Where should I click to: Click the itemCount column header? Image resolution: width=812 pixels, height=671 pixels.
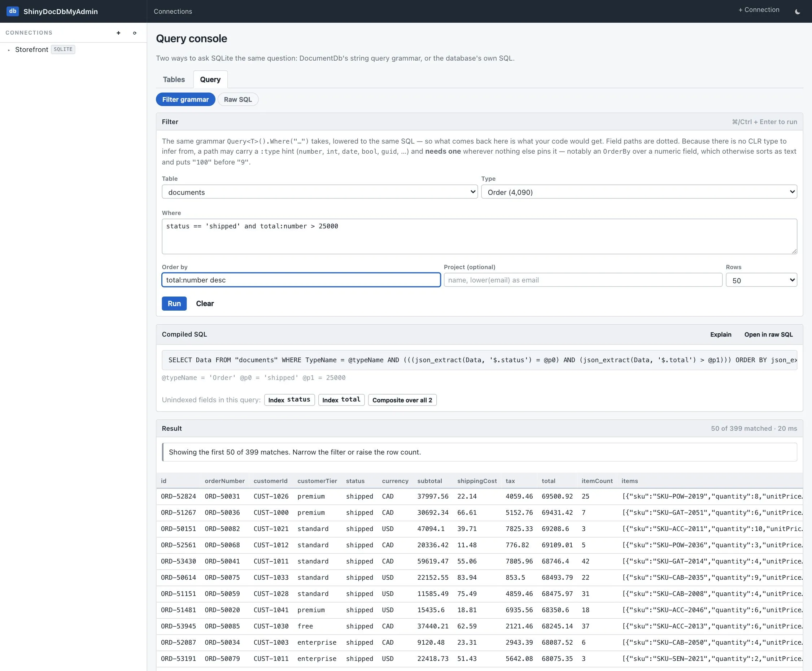pos(597,481)
